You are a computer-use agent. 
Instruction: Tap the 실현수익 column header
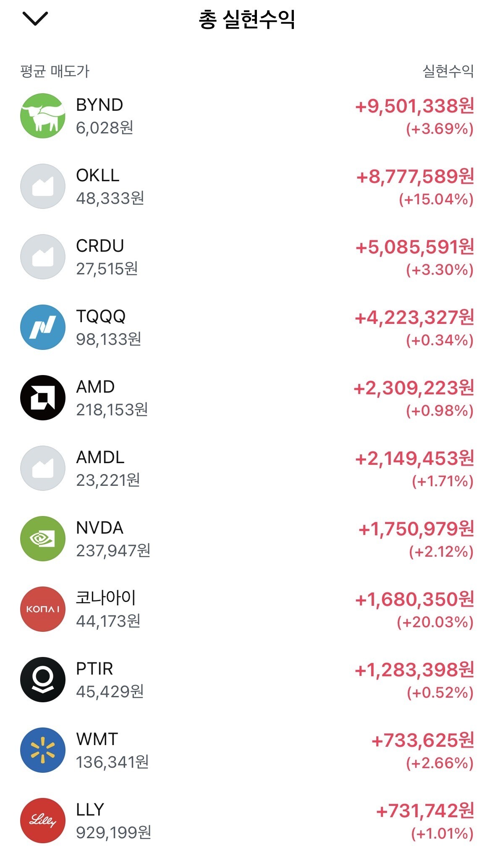[x=448, y=71]
